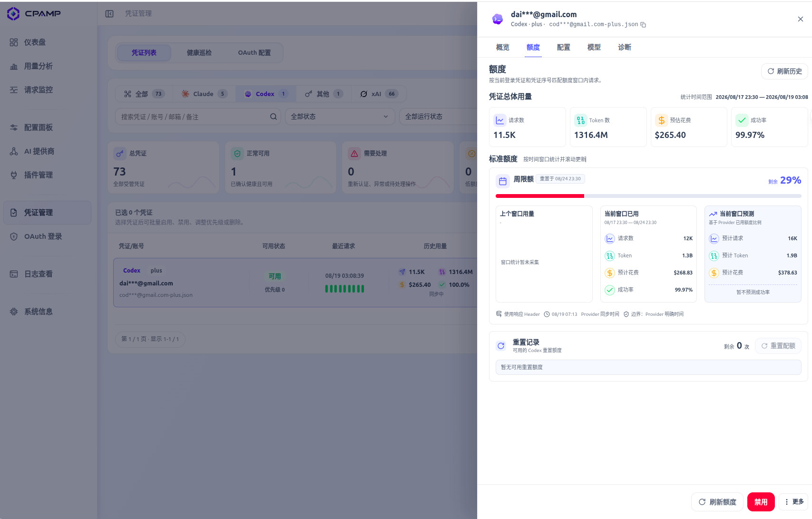Open the 更多 menu
Viewport: 812px width, 519px height.
(794, 502)
